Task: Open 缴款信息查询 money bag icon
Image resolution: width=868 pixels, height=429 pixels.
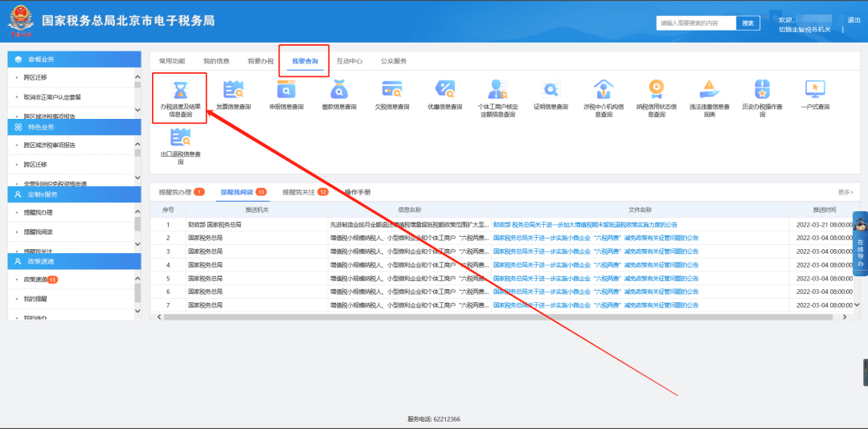Action: tap(339, 89)
